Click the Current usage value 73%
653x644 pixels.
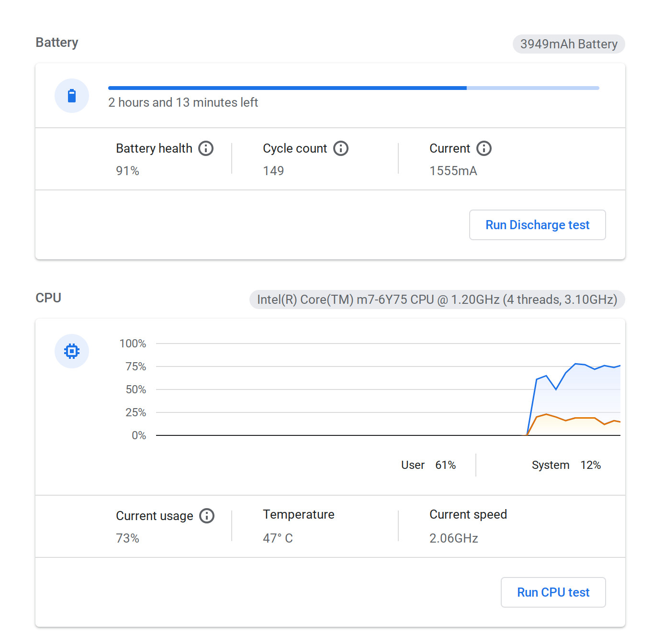point(127,538)
